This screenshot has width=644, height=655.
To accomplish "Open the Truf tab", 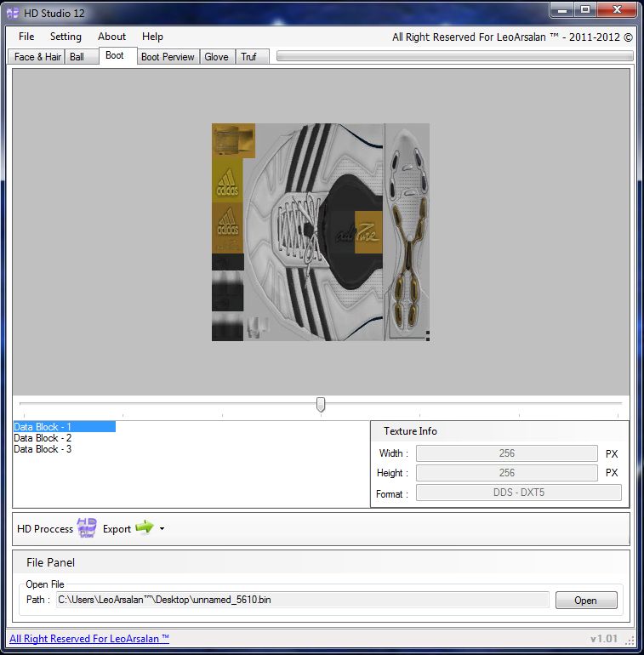I will 248,57.
